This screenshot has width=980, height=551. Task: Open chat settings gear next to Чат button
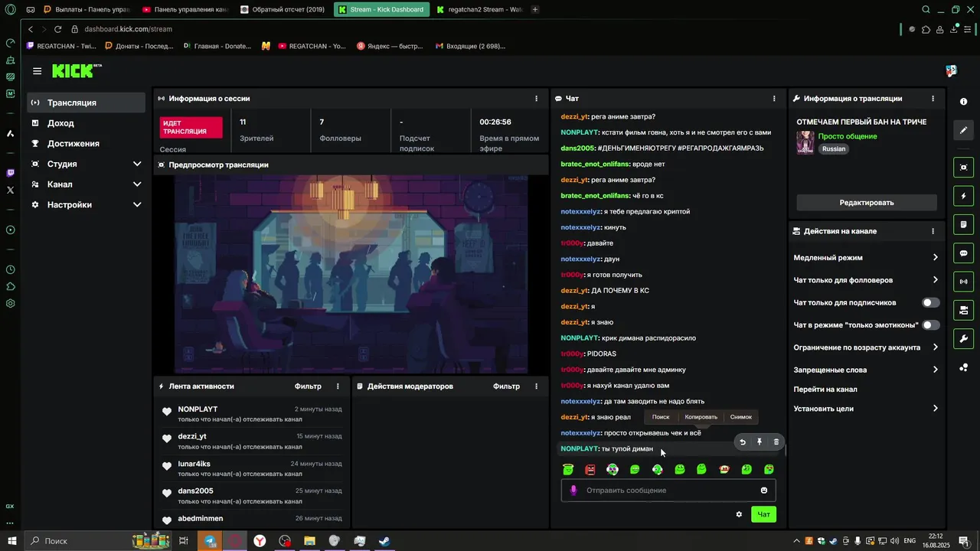[739, 514]
